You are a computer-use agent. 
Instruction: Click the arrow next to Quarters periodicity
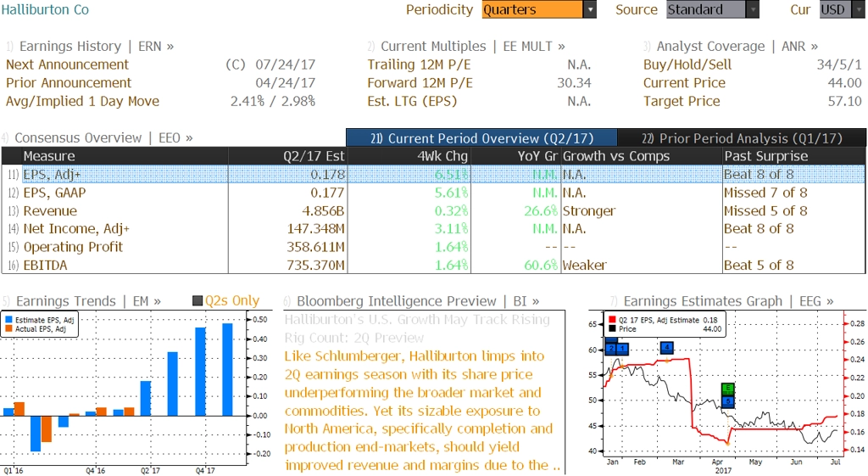click(590, 9)
